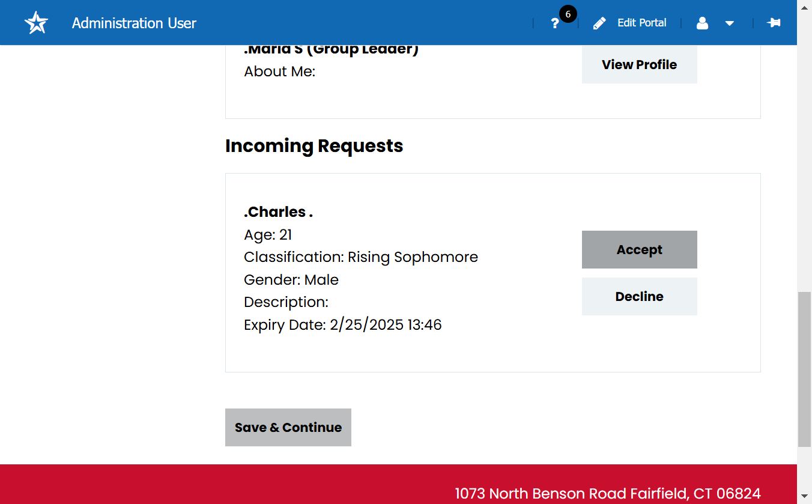Click the star logo in the header
The image size is (812, 504).
pyautogui.click(x=36, y=23)
